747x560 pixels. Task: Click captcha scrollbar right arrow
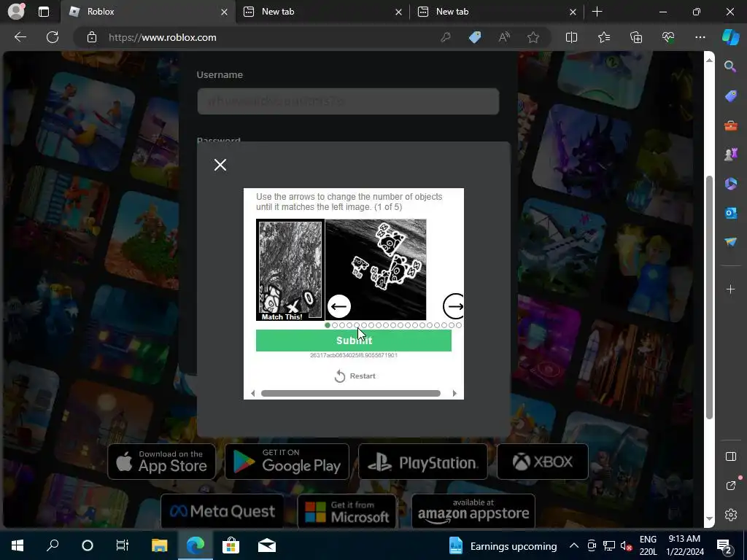[454, 393]
